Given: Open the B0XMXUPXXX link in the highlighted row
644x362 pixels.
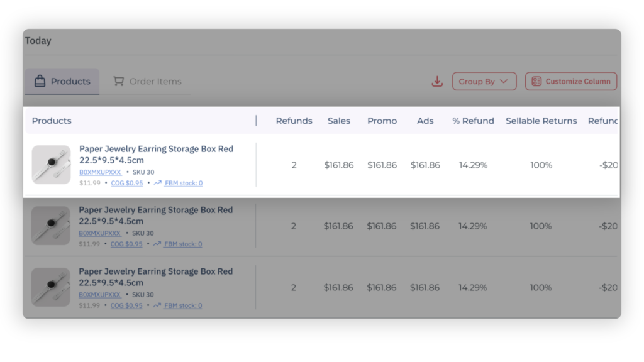Looking at the screenshot, I should [100, 172].
